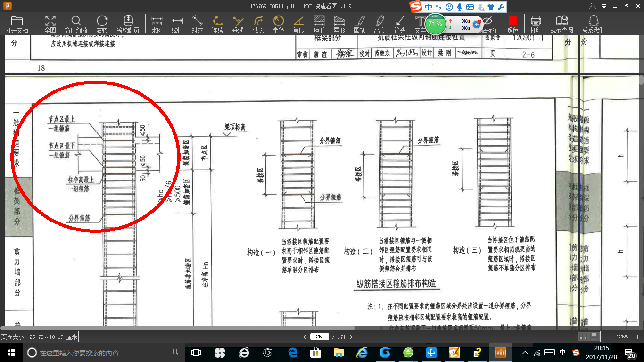Expand the title bar dropdown triangle
This screenshot has height=362, width=644.
pos(604,6)
